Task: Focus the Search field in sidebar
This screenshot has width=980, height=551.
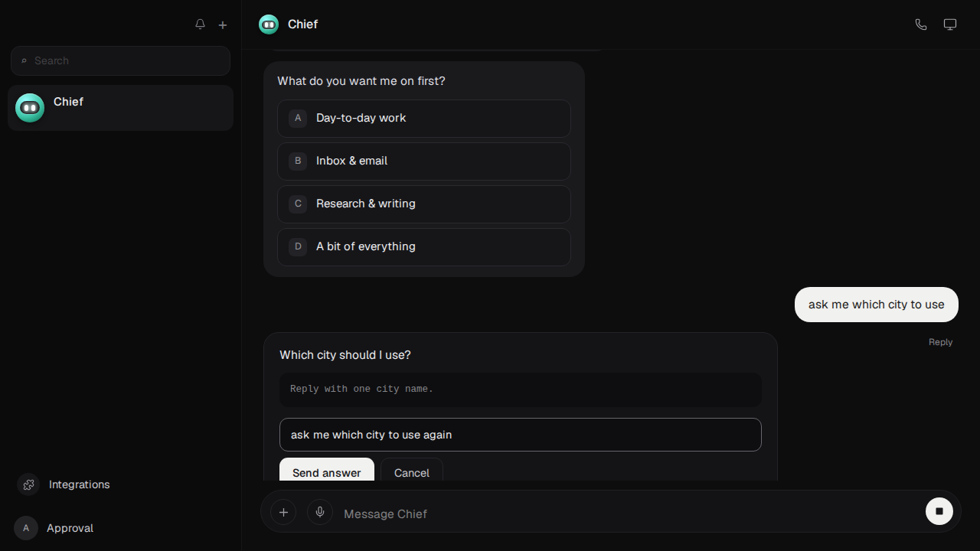Action: tap(120, 60)
